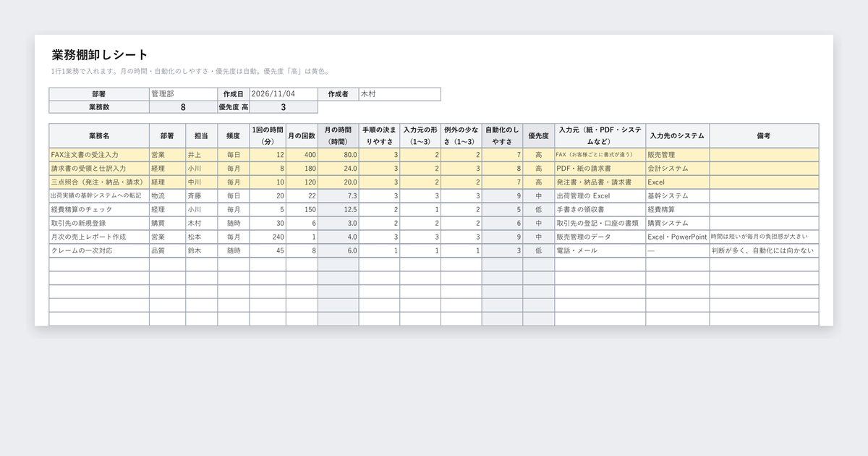Viewport: 868px width, 456px height.
Task: Click the 入力先のシステム column header
Action: 678,135
